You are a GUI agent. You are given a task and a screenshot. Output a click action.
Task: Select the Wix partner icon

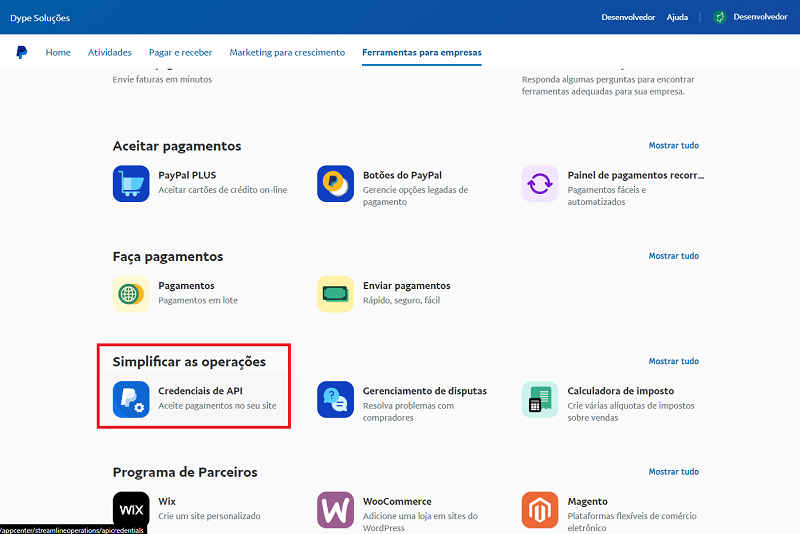click(x=131, y=510)
